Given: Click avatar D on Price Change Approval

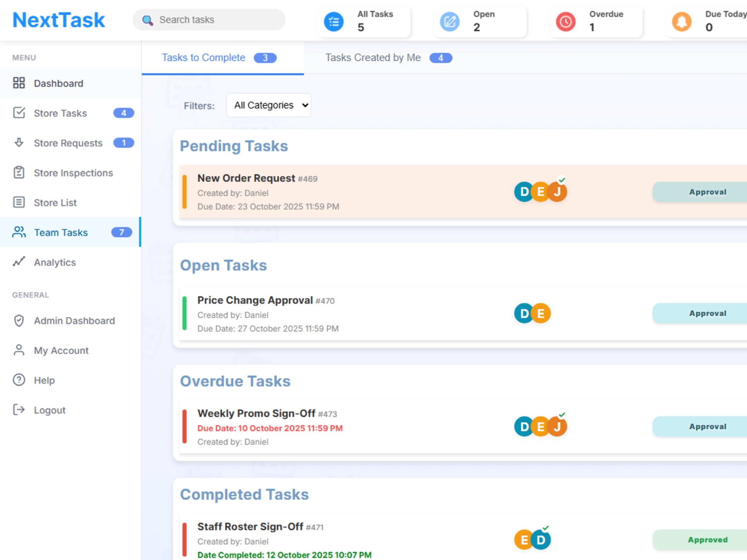Looking at the screenshot, I should [524, 313].
